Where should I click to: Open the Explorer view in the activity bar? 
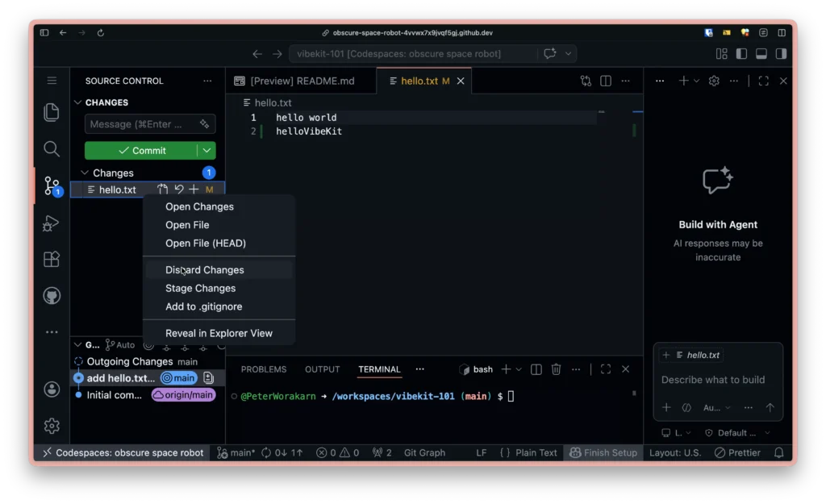[x=51, y=112]
